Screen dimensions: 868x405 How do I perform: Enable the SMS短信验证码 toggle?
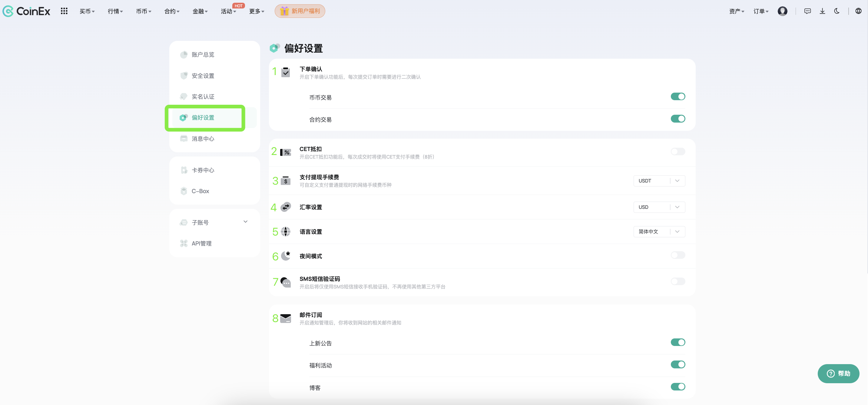click(x=678, y=282)
